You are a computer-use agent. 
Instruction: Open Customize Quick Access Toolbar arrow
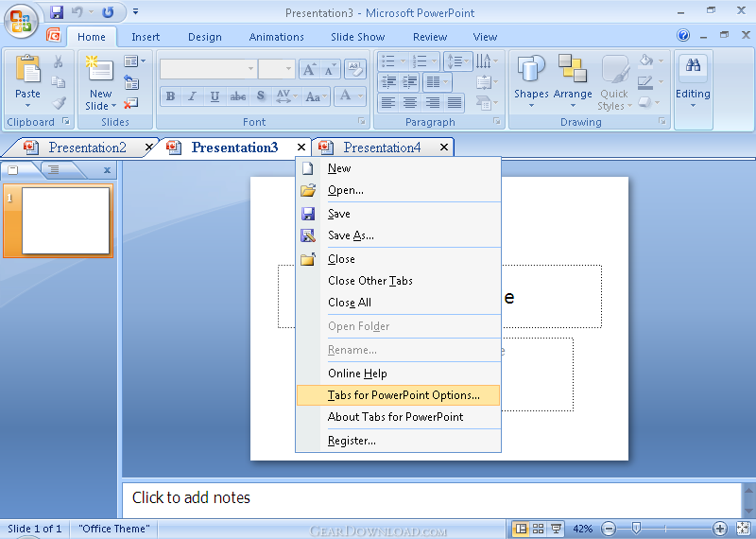coord(135,11)
